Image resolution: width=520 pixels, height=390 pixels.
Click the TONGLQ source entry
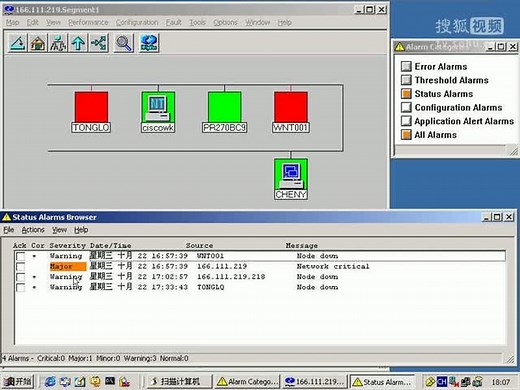click(210, 287)
